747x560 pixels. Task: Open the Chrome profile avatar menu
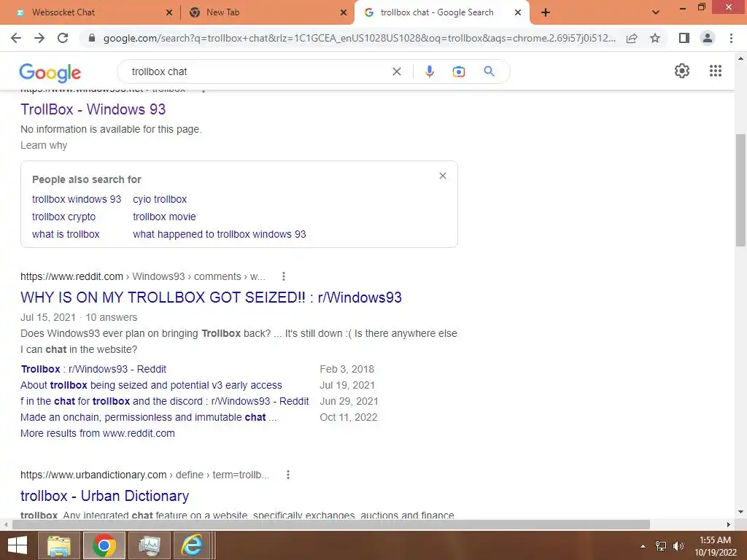click(x=708, y=38)
